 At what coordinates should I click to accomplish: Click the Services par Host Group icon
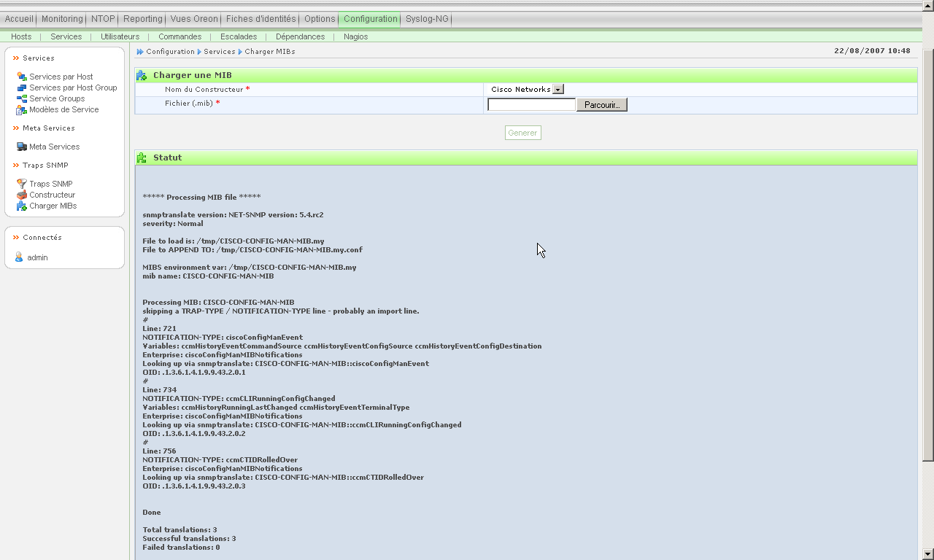(22, 87)
